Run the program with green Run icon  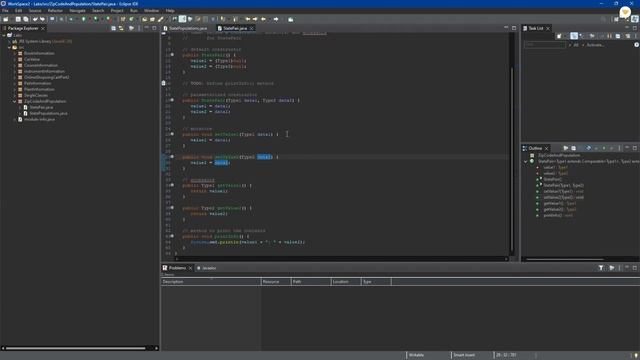84,19
